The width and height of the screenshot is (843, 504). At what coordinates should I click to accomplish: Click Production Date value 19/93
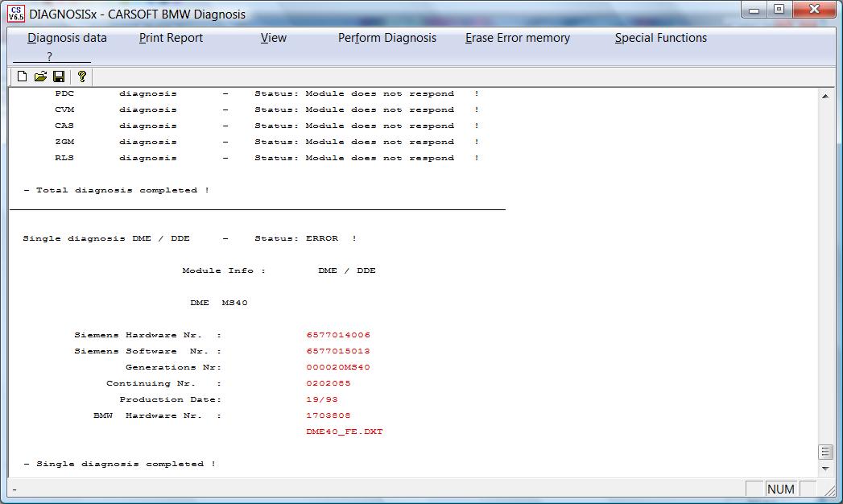322,400
